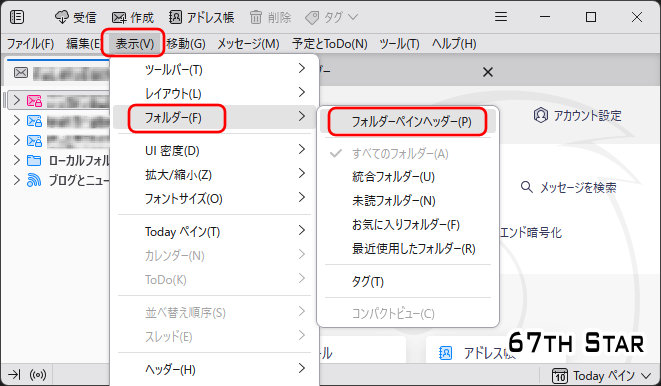This screenshot has width=661, height=386.
Task: Click the checked すべてのフォルダー(A) item
Action: pyautogui.click(x=408, y=154)
